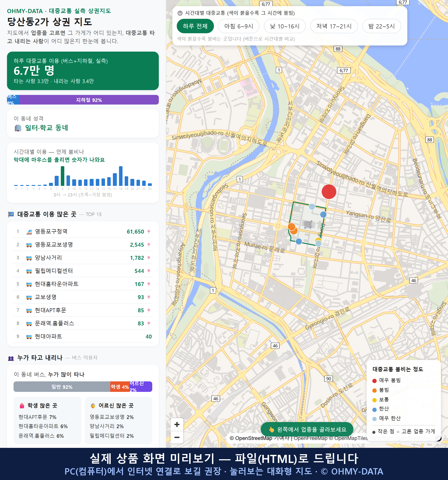Click the green peak bar at hour 8

coord(63,176)
